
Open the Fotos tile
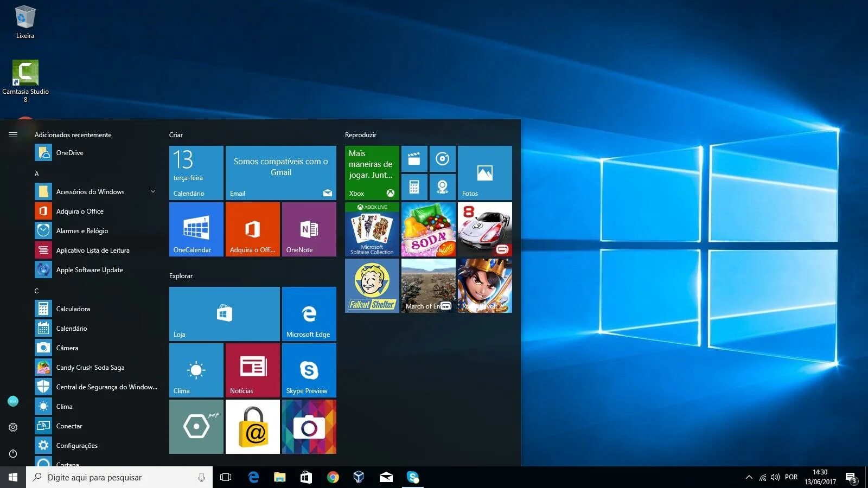point(484,172)
